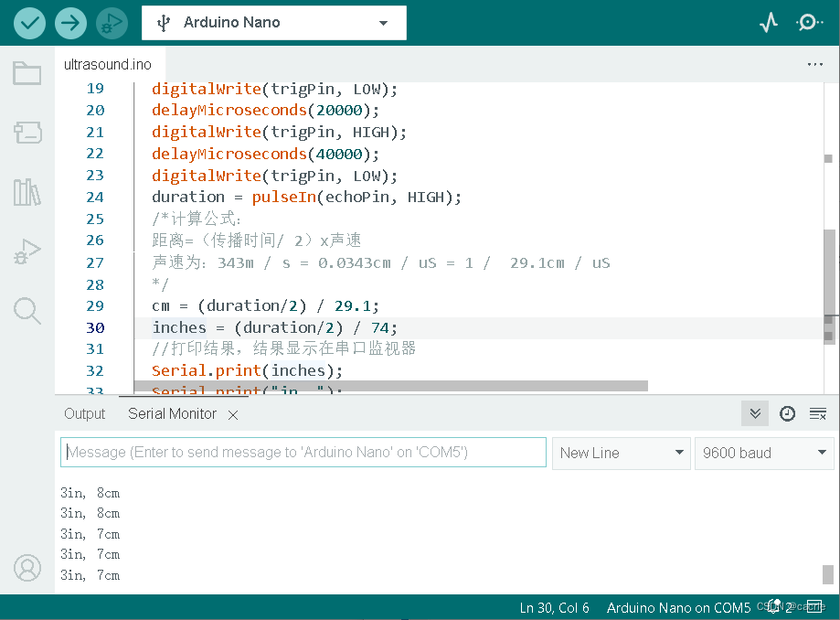Toggle autoscroll in Serial Monitor
The height and width of the screenshot is (620, 840).
point(755,413)
